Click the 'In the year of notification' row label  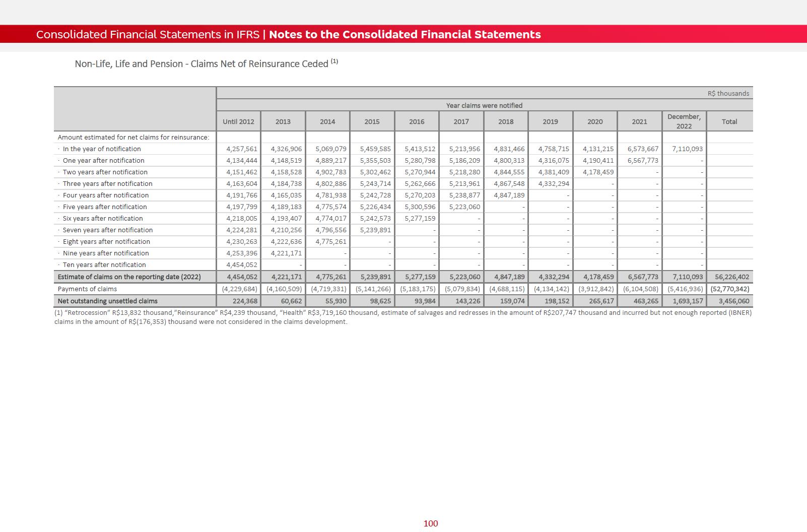(102, 149)
